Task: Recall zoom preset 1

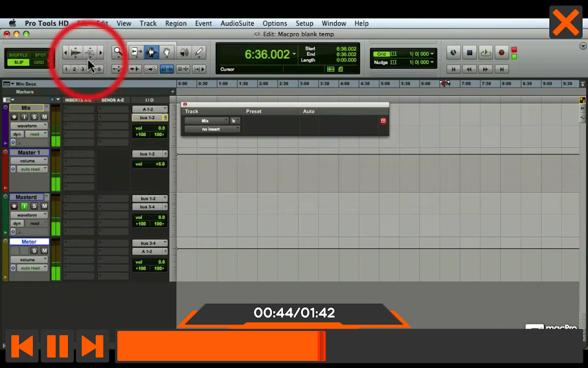Action: (66, 69)
